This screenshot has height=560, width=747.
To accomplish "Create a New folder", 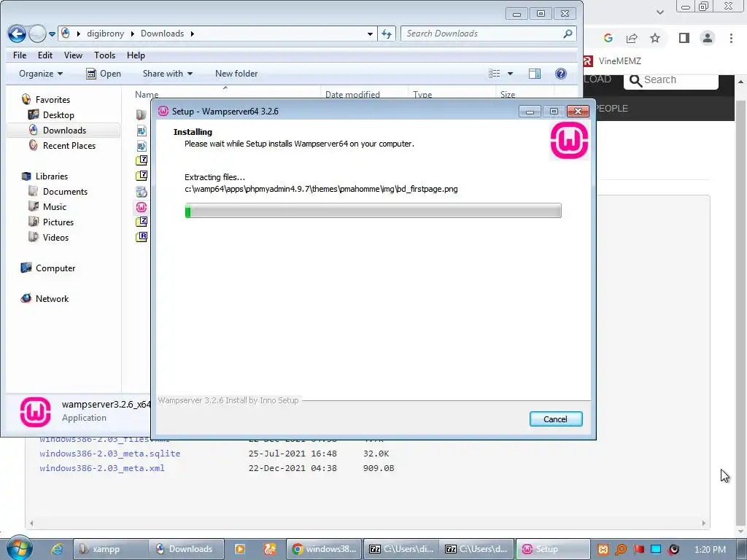I will (x=236, y=74).
